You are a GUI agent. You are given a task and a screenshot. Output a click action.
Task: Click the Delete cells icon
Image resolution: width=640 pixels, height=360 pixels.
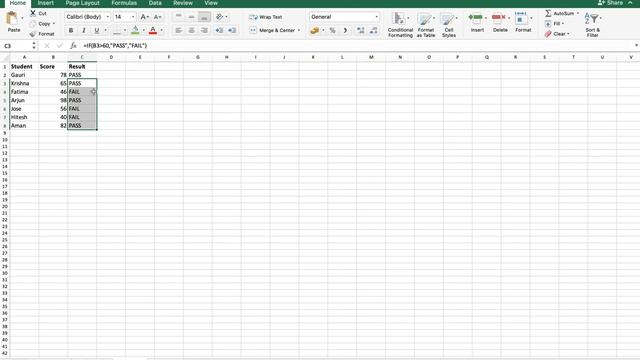[x=498, y=17]
